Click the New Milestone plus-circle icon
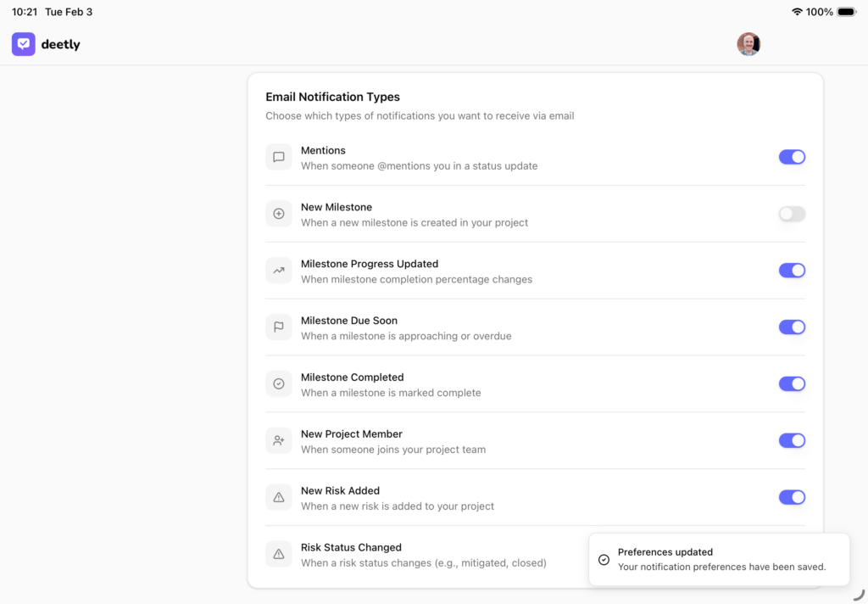The height and width of the screenshot is (604, 868). click(278, 214)
